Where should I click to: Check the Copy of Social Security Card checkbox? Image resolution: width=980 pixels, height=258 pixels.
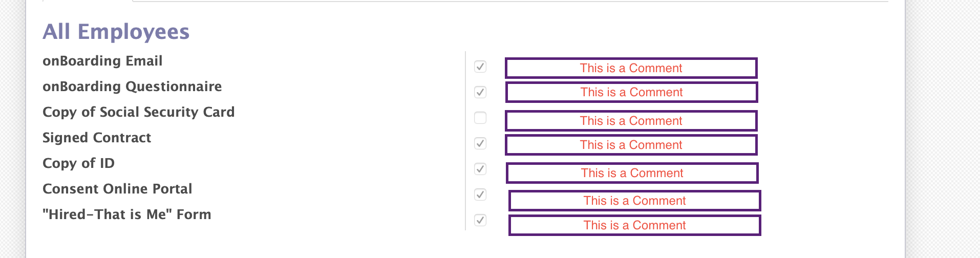click(480, 118)
